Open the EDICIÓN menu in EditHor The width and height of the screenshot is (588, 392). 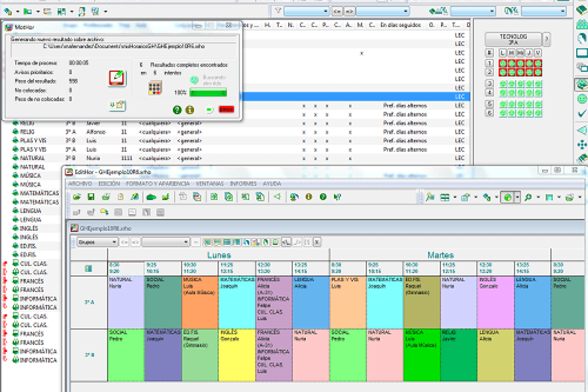(x=109, y=184)
